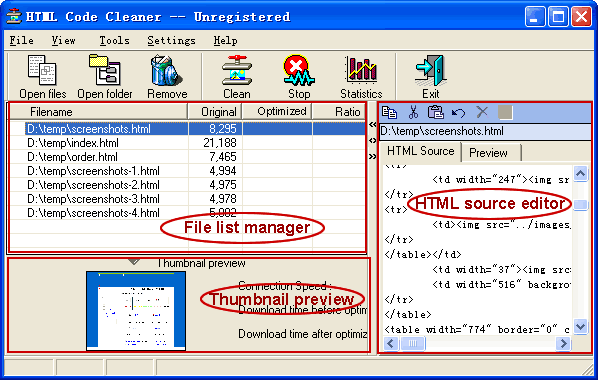Click the horizontal scrollbar right arrow

[563, 344]
